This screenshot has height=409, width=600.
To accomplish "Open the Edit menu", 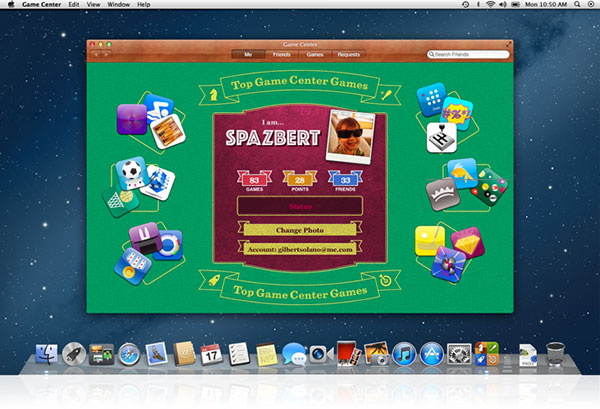I will click(74, 4).
